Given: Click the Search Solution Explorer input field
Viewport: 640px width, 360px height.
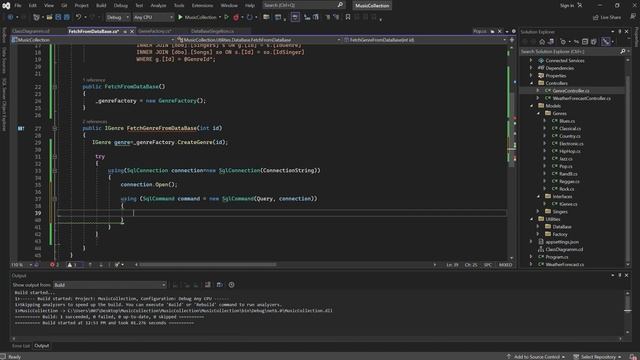Looking at the screenshot, I should [x=569, y=51].
